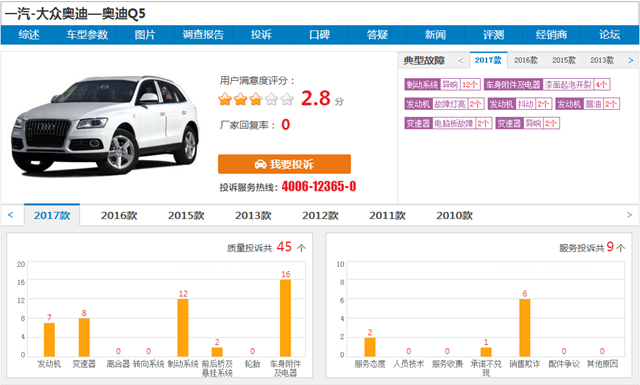Screen dimensions: 640x385
Task: Click the right arrow of model-year strip
Action: [x=629, y=215]
